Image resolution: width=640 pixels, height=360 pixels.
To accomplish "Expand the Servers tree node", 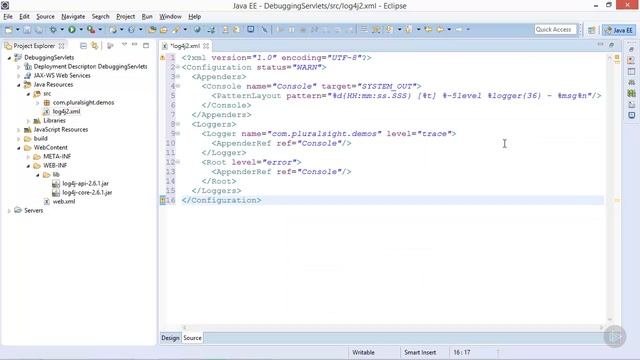I will click(x=9, y=211).
